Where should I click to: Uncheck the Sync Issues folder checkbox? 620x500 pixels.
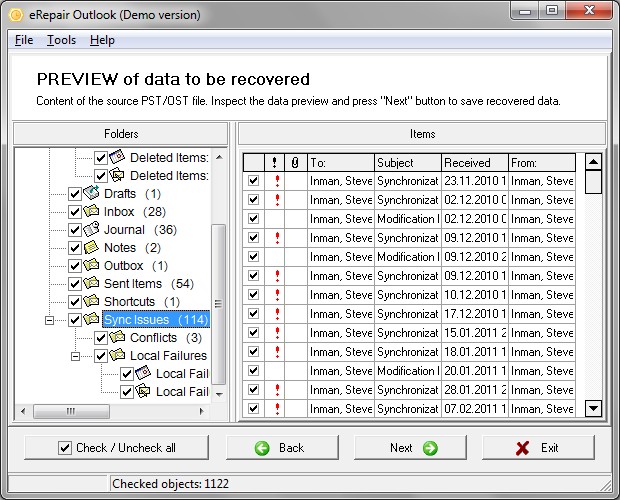75,320
